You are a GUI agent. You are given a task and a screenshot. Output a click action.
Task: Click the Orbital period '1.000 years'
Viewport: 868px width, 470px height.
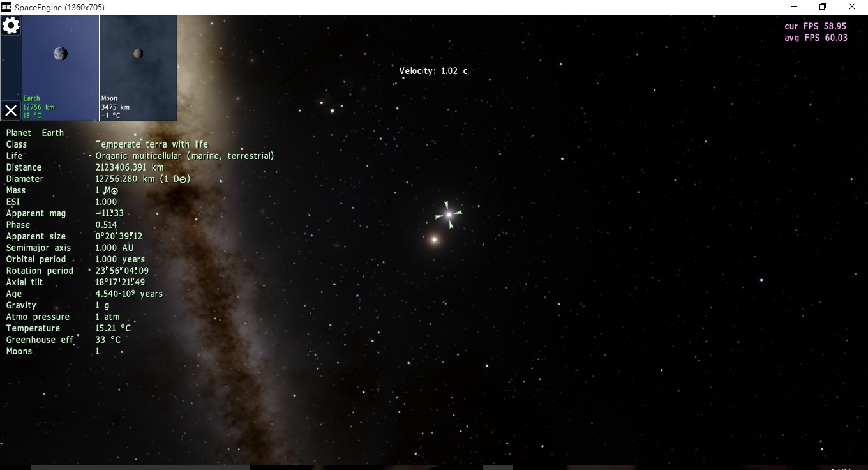[x=120, y=259]
